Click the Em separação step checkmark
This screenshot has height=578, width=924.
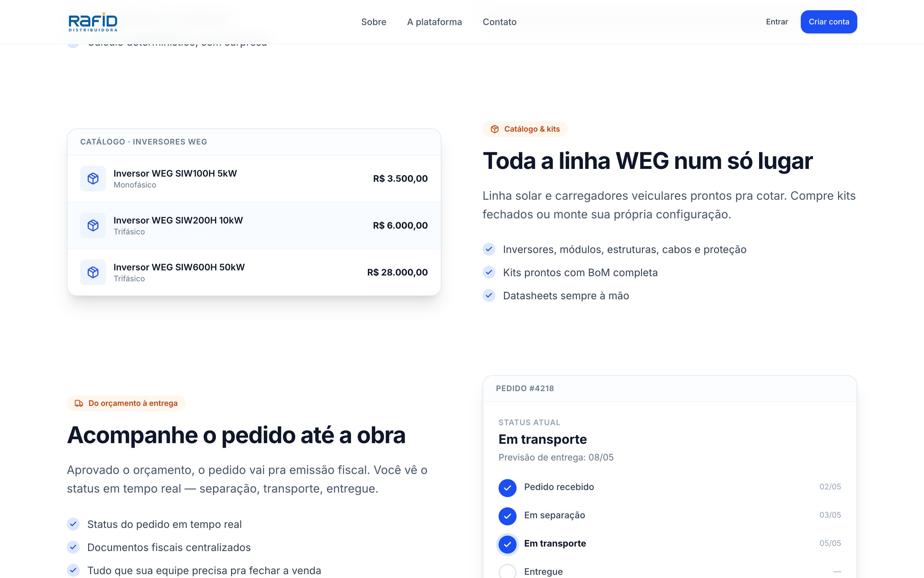point(508,516)
